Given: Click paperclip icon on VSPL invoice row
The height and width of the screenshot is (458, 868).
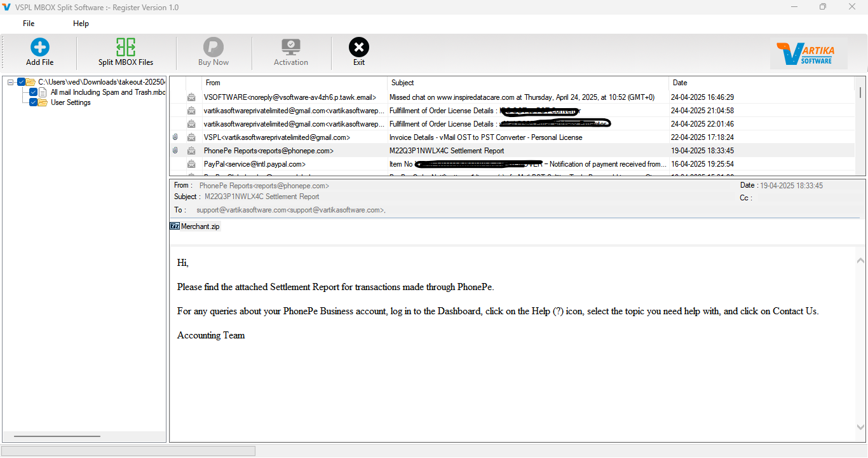Looking at the screenshot, I should (175, 137).
